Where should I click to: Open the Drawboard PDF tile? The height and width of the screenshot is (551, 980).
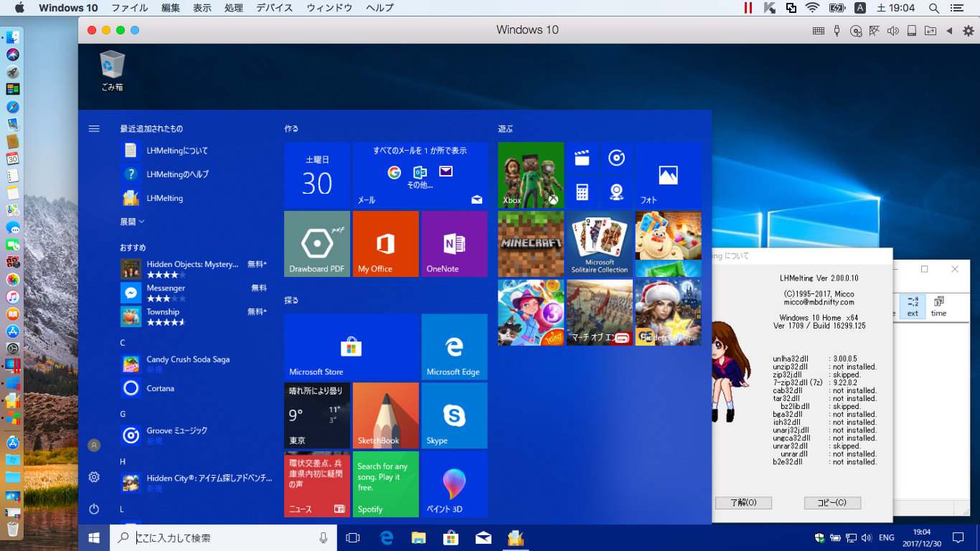pos(317,244)
